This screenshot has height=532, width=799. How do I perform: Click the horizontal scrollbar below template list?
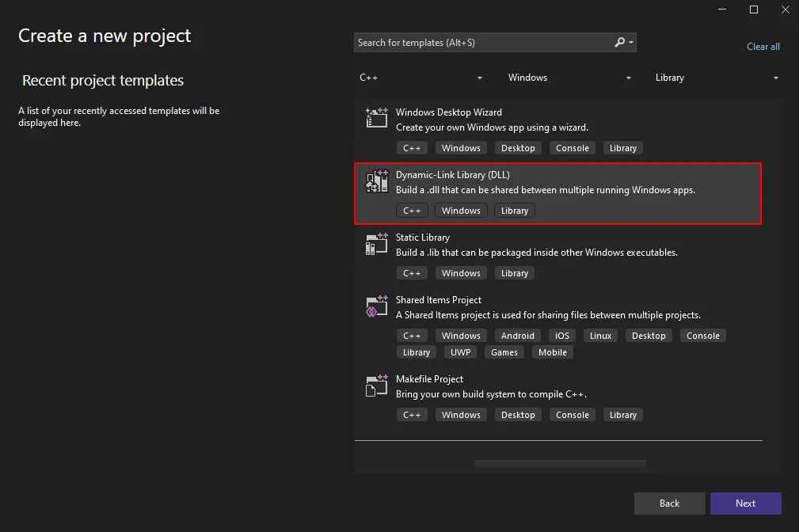coord(561,464)
